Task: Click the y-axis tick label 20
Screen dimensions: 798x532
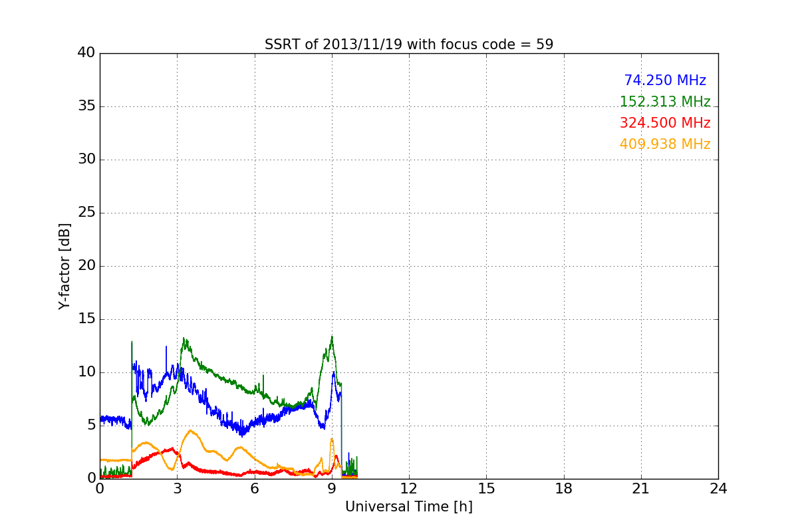Action: click(85, 266)
